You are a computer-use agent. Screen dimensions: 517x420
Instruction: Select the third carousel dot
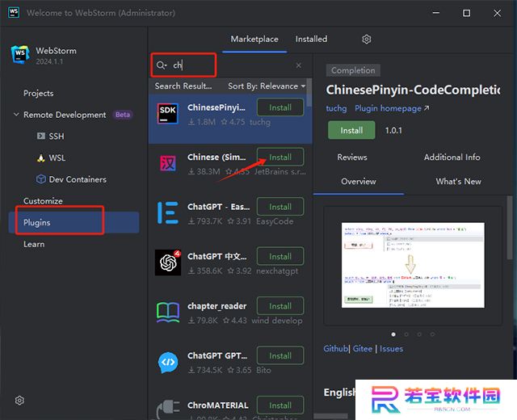(x=419, y=334)
